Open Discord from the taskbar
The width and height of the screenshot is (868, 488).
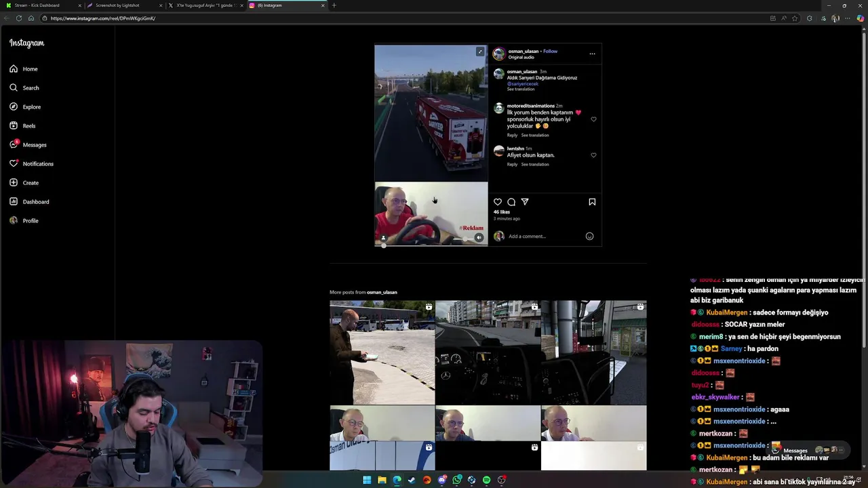click(x=441, y=480)
